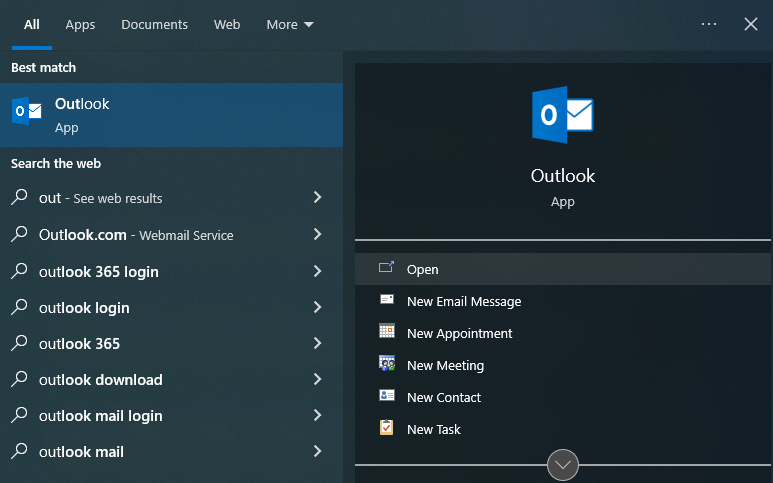Click the New Task clipboard icon
Screen dimensions: 773x483
386,427
